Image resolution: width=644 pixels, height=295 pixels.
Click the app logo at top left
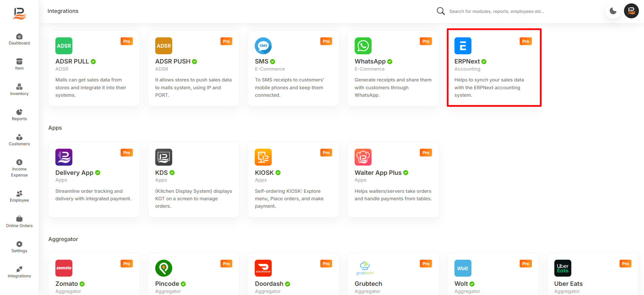(x=19, y=14)
